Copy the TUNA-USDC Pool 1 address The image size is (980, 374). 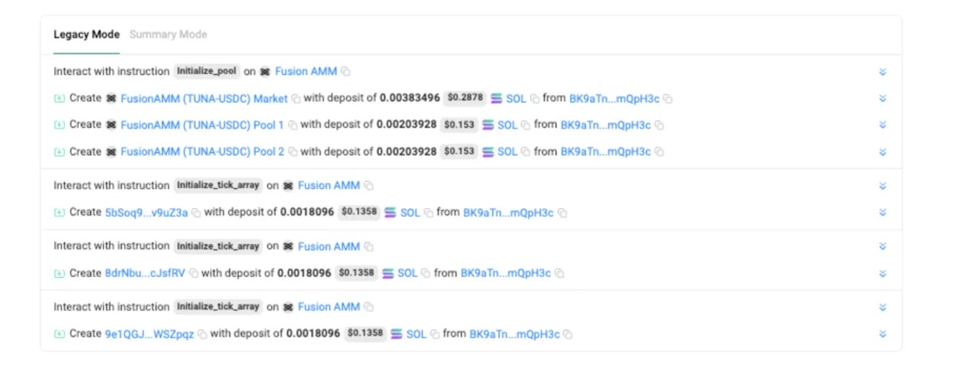pos(292,125)
